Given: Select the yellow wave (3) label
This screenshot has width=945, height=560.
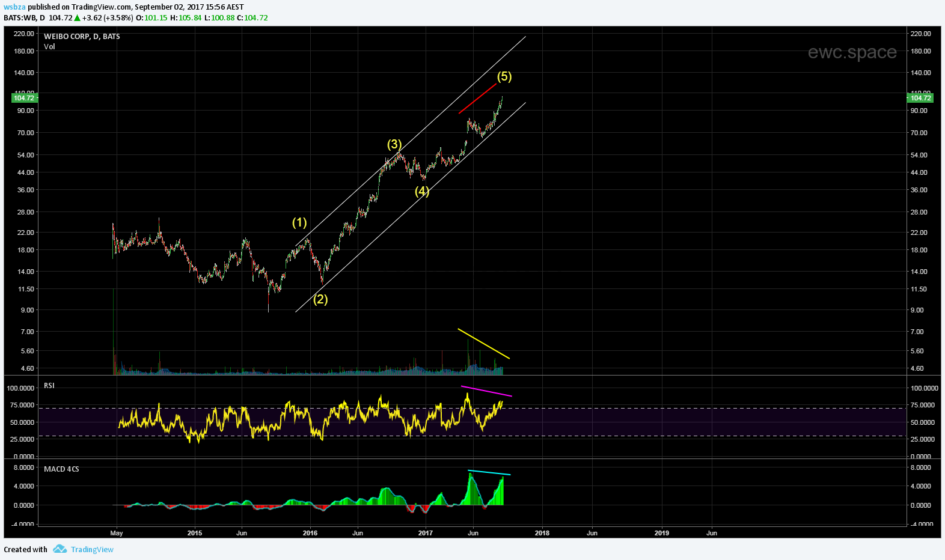Looking at the screenshot, I should (394, 144).
